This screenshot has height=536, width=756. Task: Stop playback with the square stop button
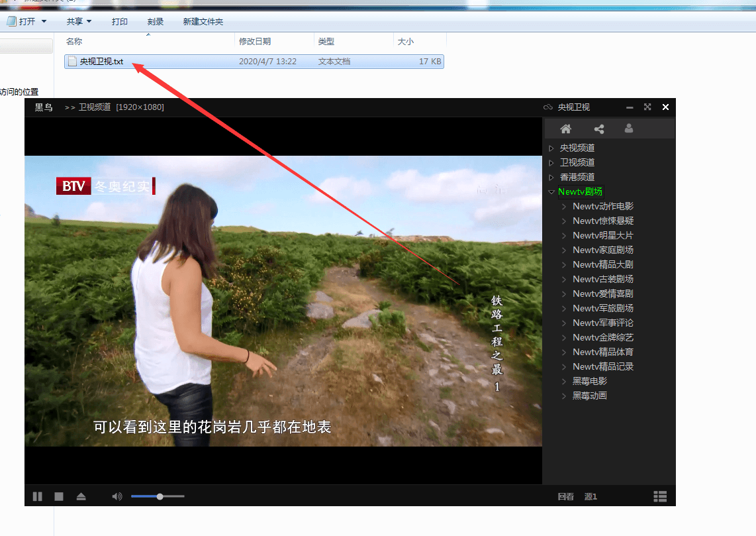click(59, 496)
